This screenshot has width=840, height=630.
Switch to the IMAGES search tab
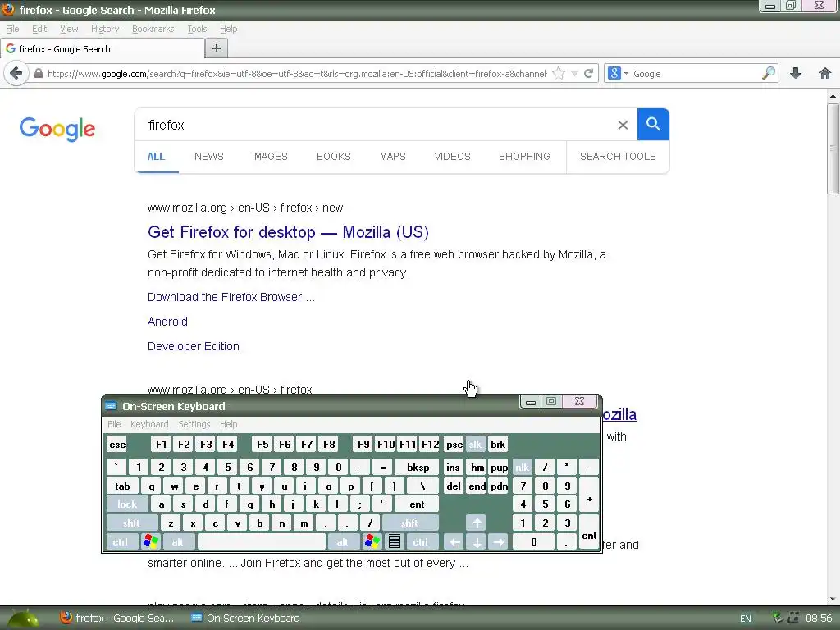[269, 157]
